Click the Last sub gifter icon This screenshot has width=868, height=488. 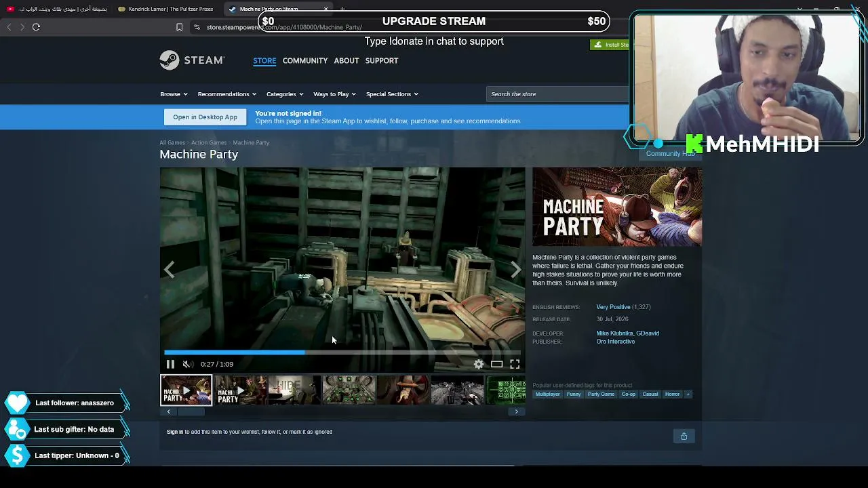[x=17, y=430]
